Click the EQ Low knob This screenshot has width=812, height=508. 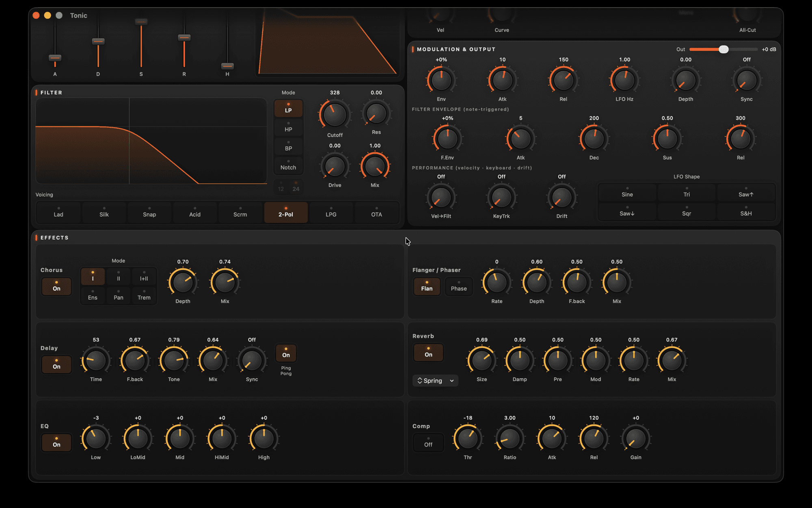click(x=96, y=439)
